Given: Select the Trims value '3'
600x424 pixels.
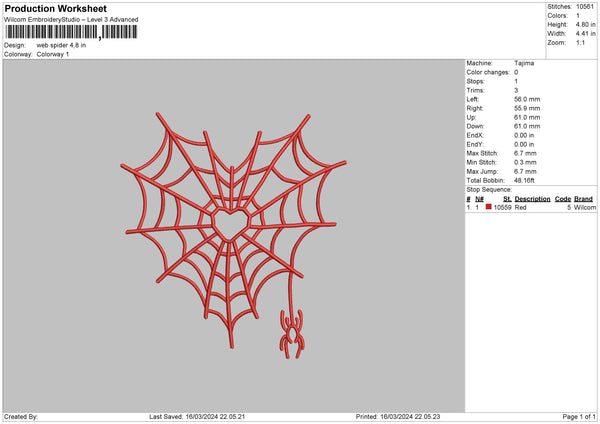Looking at the screenshot, I should coord(516,91).
